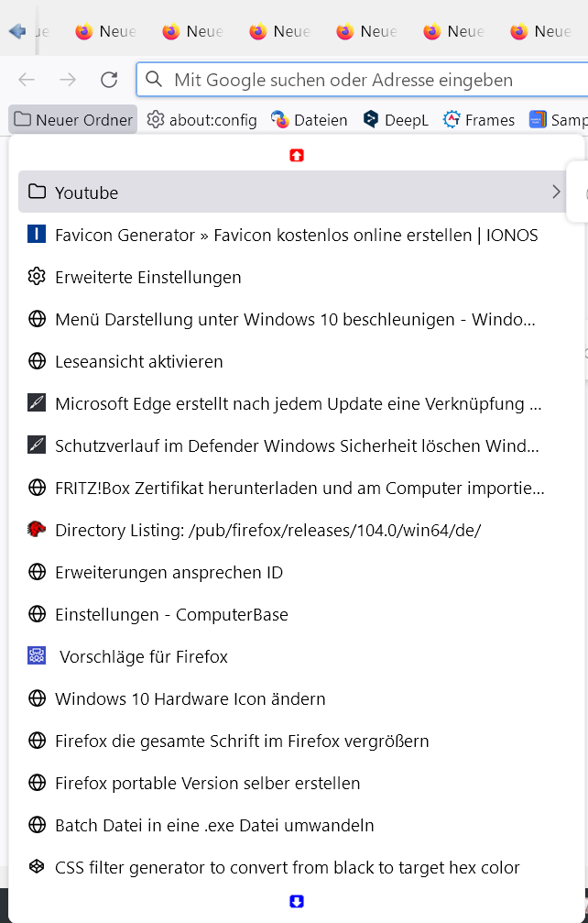Image resolution: width=588 pixels, height=923 pixels.
Task: Expand the Youtube folder submenu
Action: 293,192
